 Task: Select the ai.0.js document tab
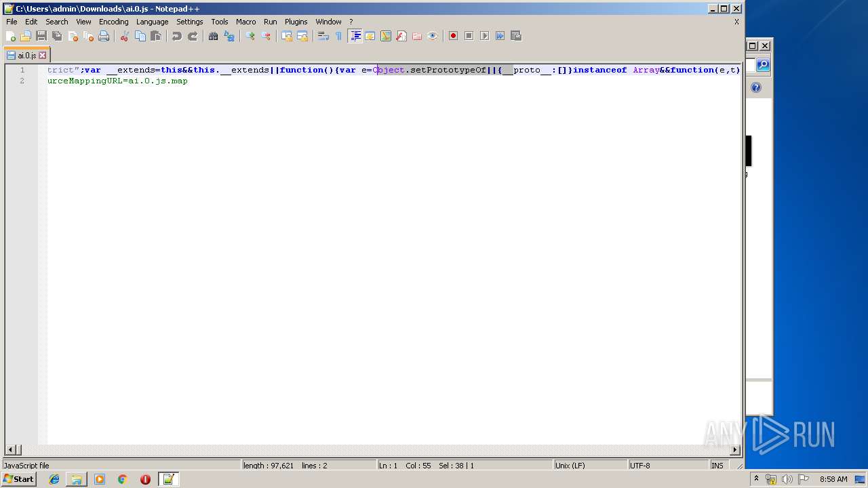tap(26, 56)
